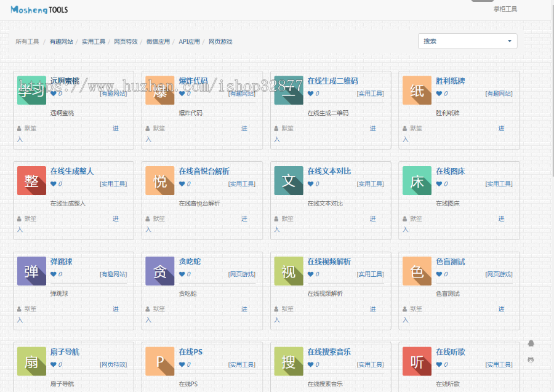Image resolution: width=554 pixels, height=392 pixels.
Task: Open the 扇子导航 title link
Action: pyautogui.click(x=65, y=352)
